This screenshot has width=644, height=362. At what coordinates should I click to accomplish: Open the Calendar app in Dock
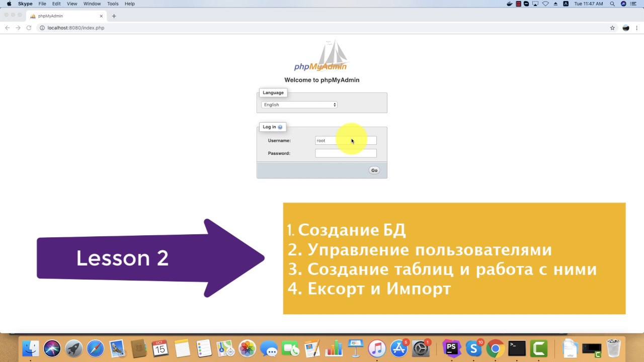[160, 348]
